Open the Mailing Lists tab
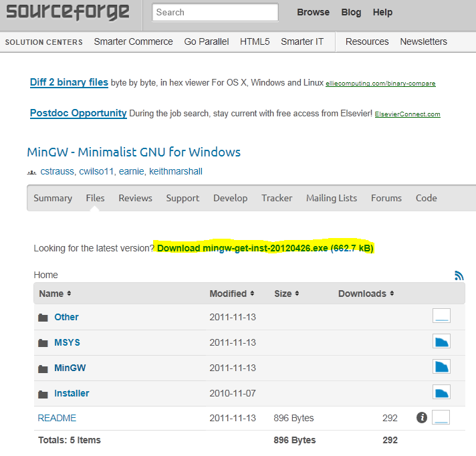The height and width of the screenshot is (456, 476). pos(332,198)
